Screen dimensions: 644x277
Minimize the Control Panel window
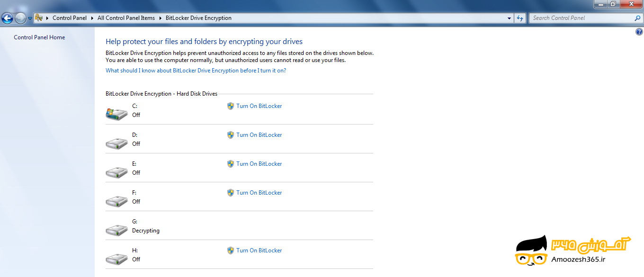[x=600, y=4]
